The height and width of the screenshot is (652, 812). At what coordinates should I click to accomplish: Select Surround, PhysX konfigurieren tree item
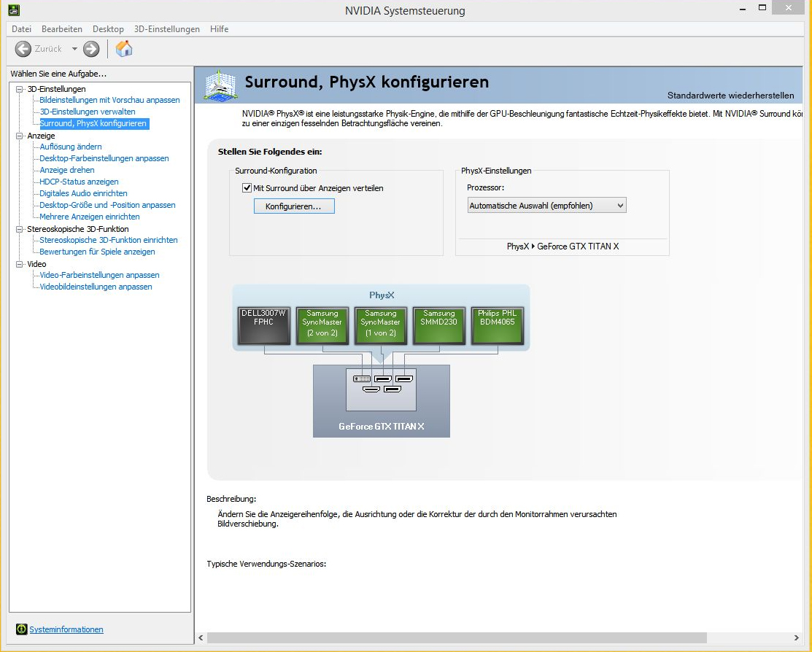(x=93, y=123)
